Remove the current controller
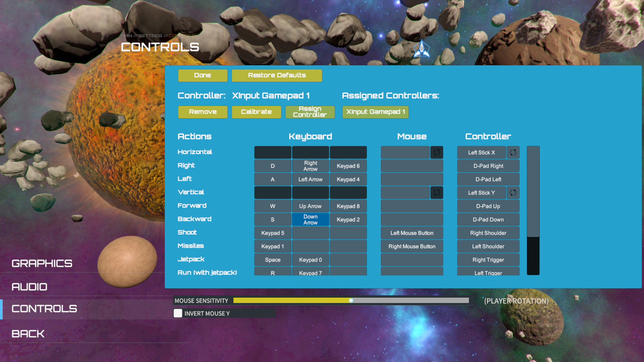The height and width of the screenshot is (362, 644). [203, 112]
